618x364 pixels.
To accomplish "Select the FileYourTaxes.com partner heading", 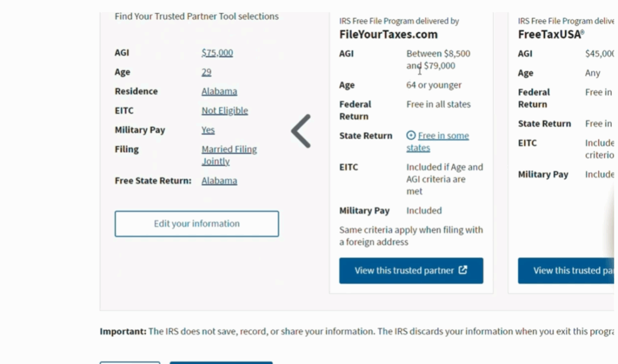I will coord(388,34).
